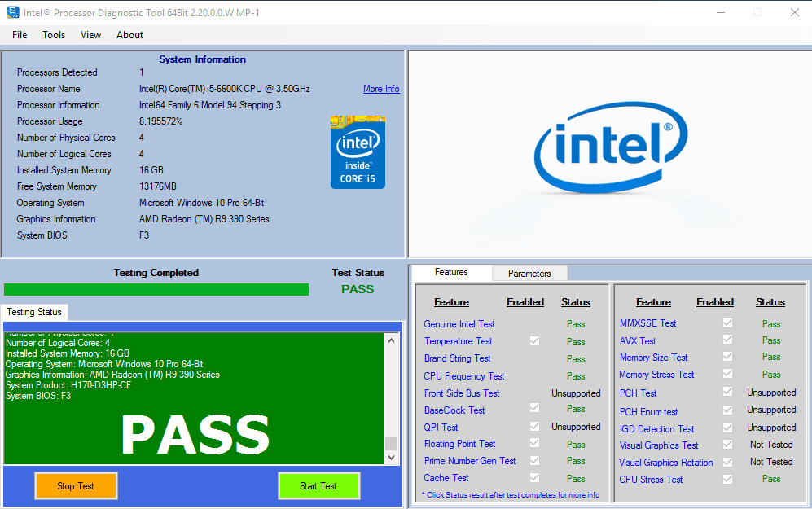Click Pass status for Genuine Intel Test
The image size is (812, 509).
[576, 324]
